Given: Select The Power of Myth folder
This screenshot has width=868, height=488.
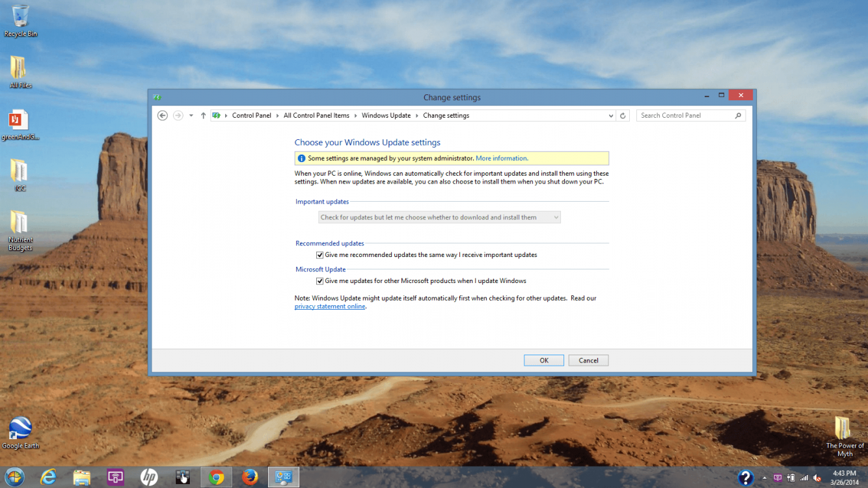Looking at the screenshot, I should pyautogui.click(x=845, y=437).
